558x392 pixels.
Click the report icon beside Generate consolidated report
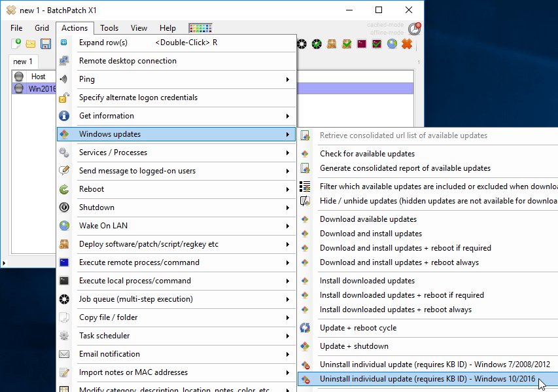[305, 168]
